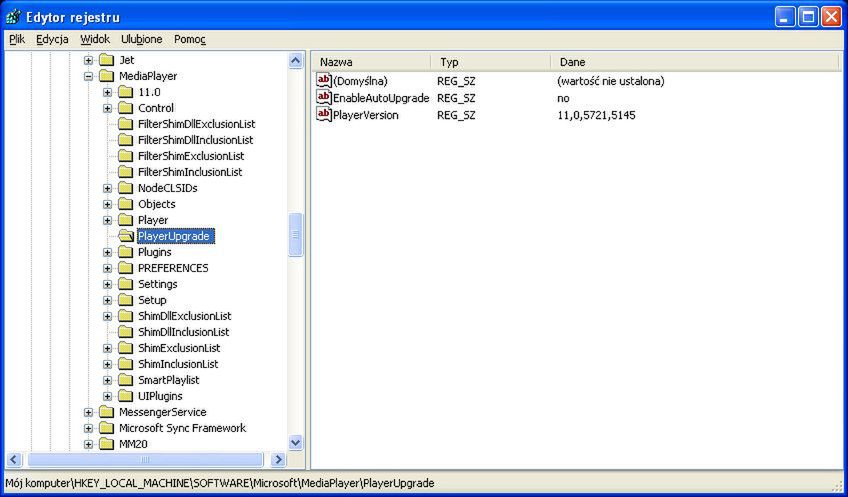Expand the Jet key

[88, 60]
